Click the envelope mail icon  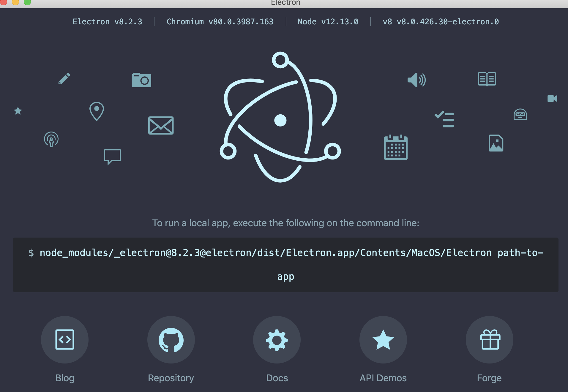coord(161,125)
